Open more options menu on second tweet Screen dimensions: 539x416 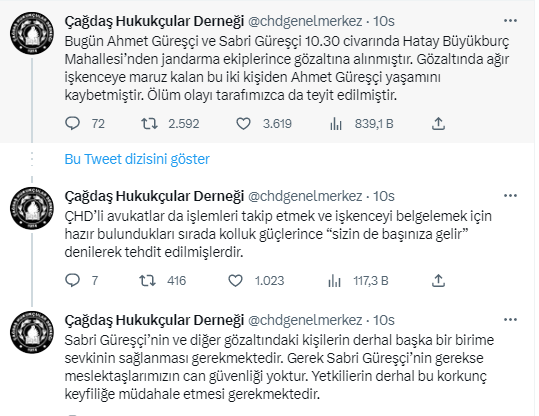510,196
